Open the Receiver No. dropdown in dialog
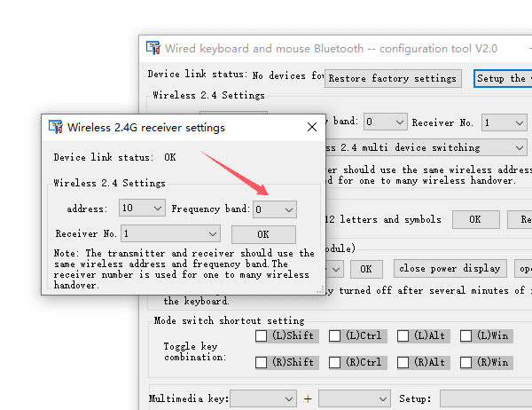 click(x=171, y=233)
